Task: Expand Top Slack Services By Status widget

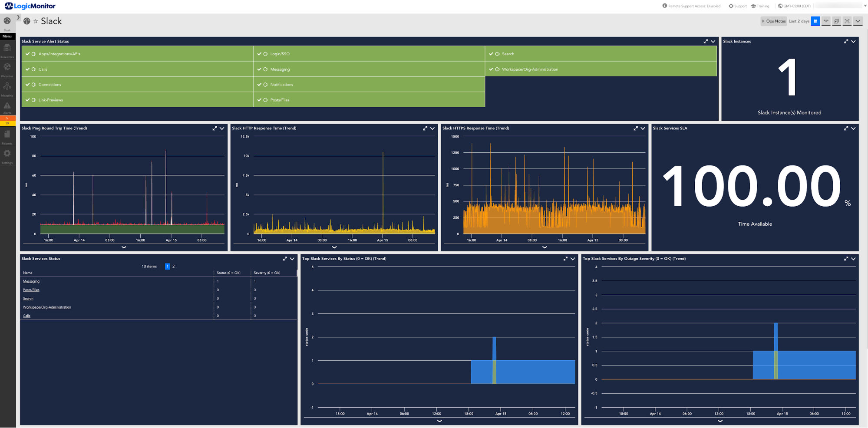Action: [565, 259]
